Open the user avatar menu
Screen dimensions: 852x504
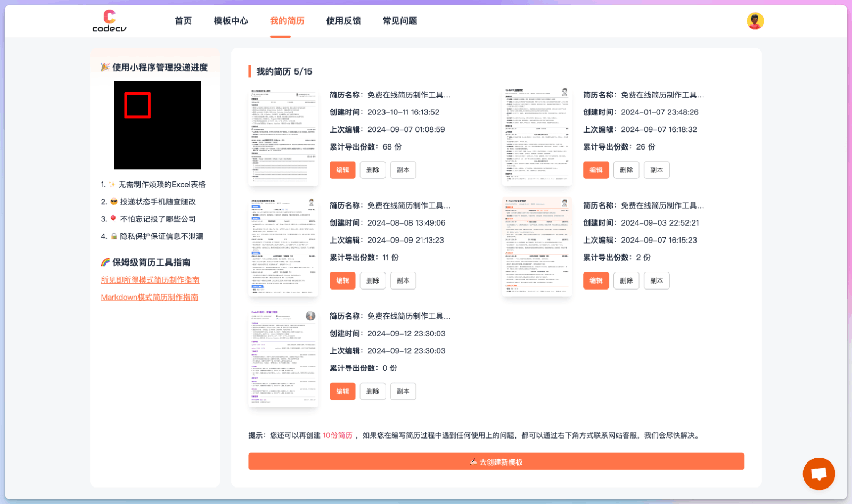tap(755, 21)
